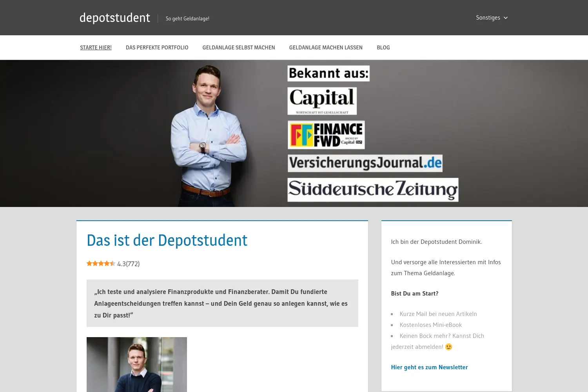The image size is (588, 392).
Task: Click the chevron next to Sonstiges
Action: [505, 18]
